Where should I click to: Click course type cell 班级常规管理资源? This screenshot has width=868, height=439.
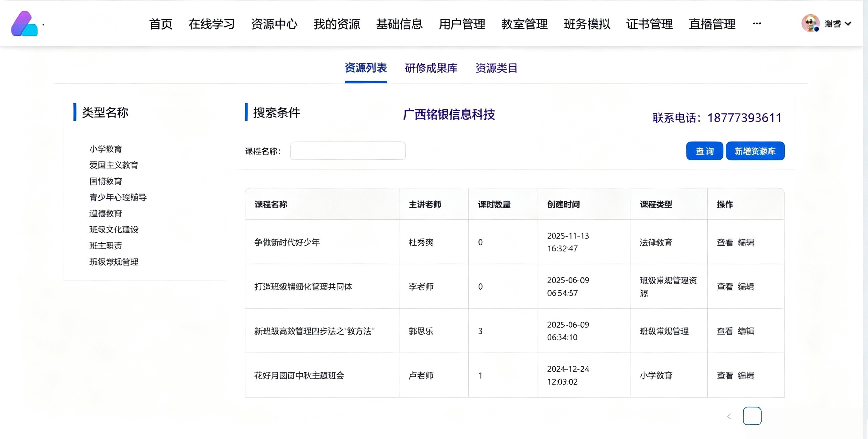668,287
